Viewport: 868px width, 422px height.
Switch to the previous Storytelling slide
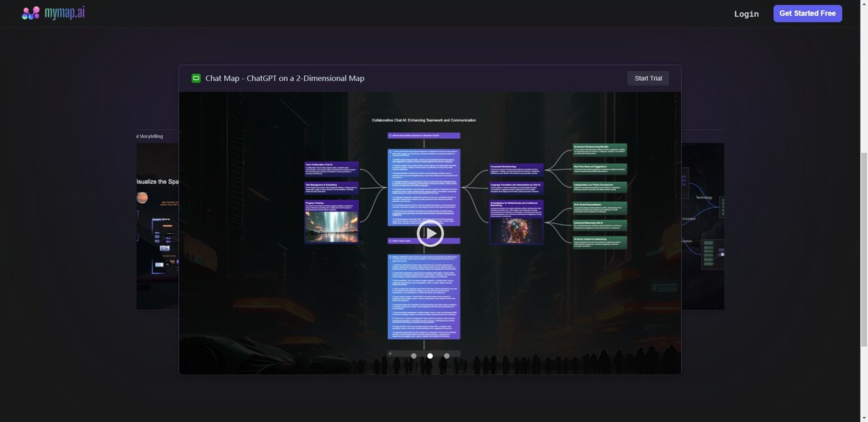click(x=157, y=219)
